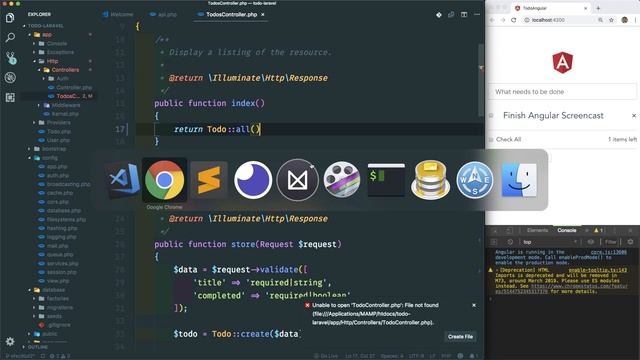The height and width of the screenshot is (360, 640).
Task: Switch to Visual Studio Code in app switcher
Action: point(122,180)
